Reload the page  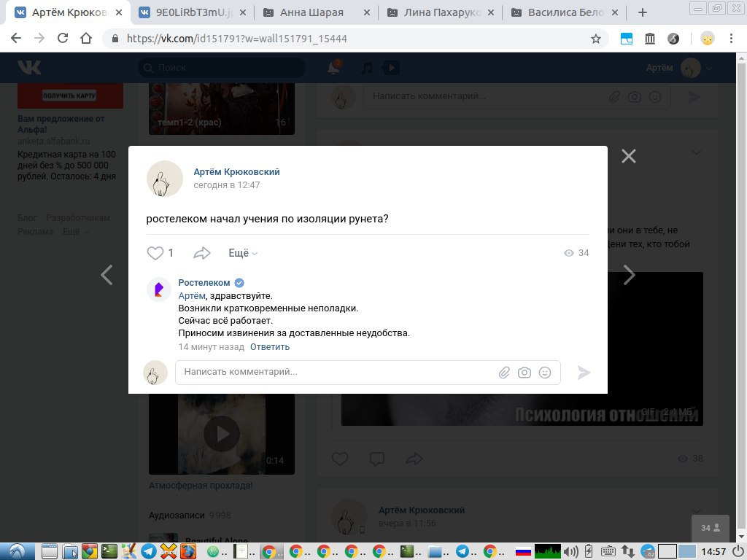tap(63, 39)
